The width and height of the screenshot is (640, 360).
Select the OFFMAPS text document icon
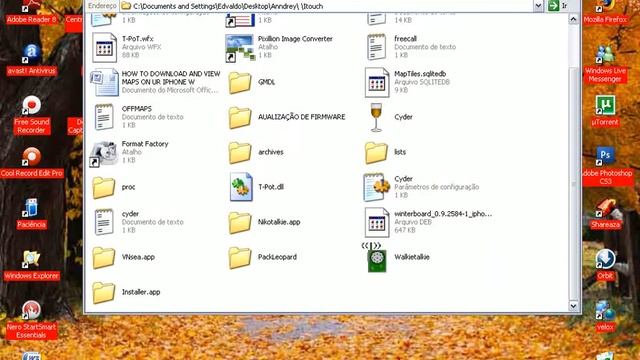tap(104, 117)
